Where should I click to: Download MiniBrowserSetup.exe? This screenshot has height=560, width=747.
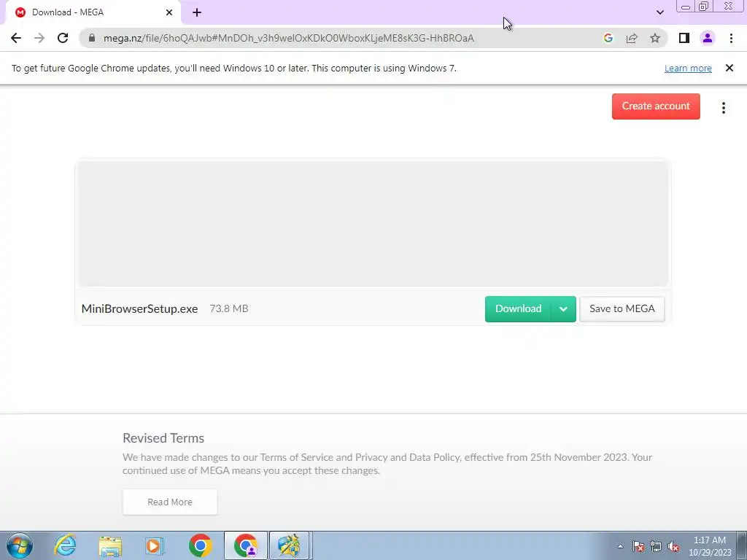point(518,308)
